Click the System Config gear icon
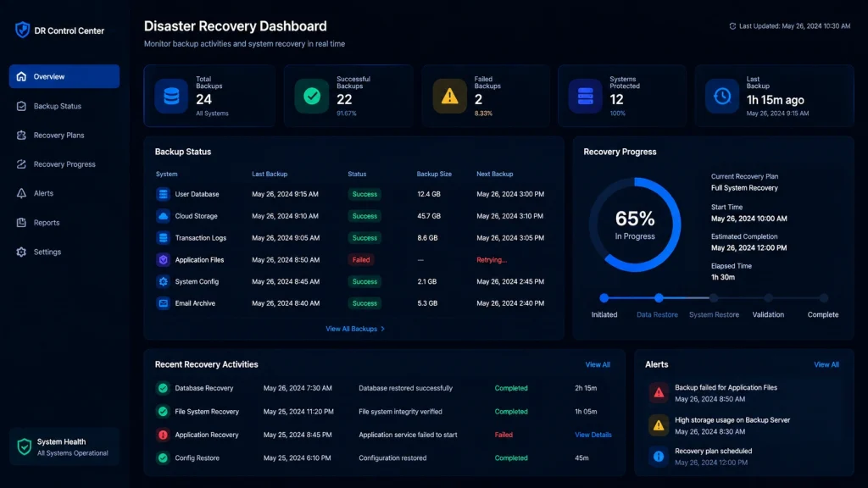This screenshot has width=868, height=488. point(163,281)
